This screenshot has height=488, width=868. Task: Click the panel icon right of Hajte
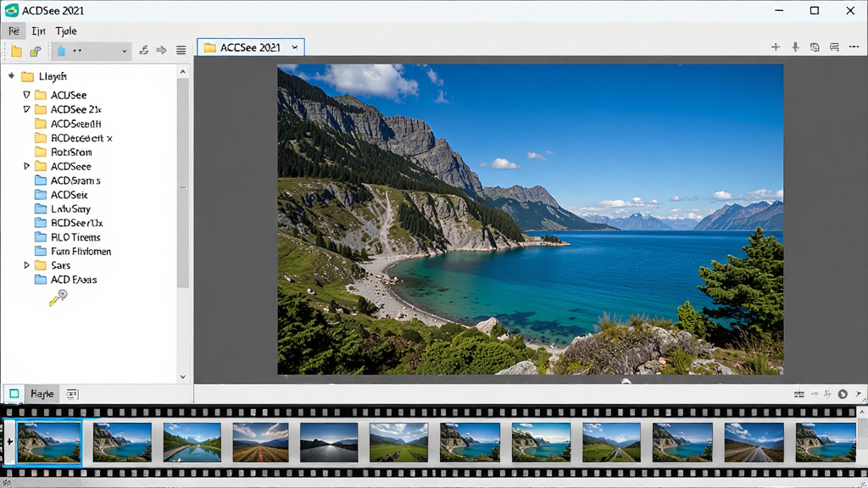[x=72, y=393]
